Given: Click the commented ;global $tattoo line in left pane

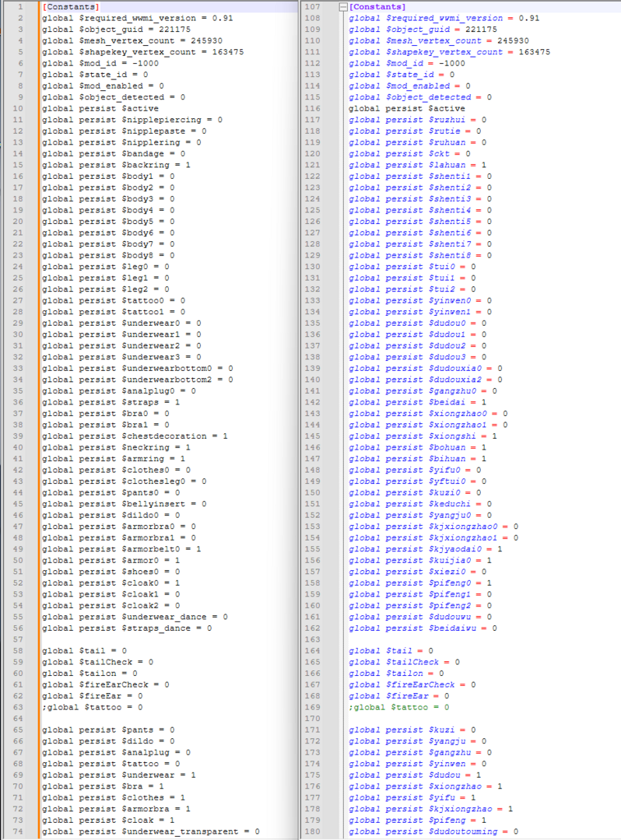Looking at the screenshot, I should [x=92, y=707].
